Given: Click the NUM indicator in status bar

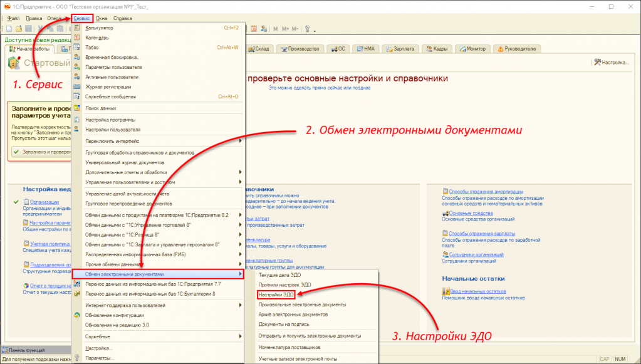Looking at the screenshot, I should tap(620, 359).
